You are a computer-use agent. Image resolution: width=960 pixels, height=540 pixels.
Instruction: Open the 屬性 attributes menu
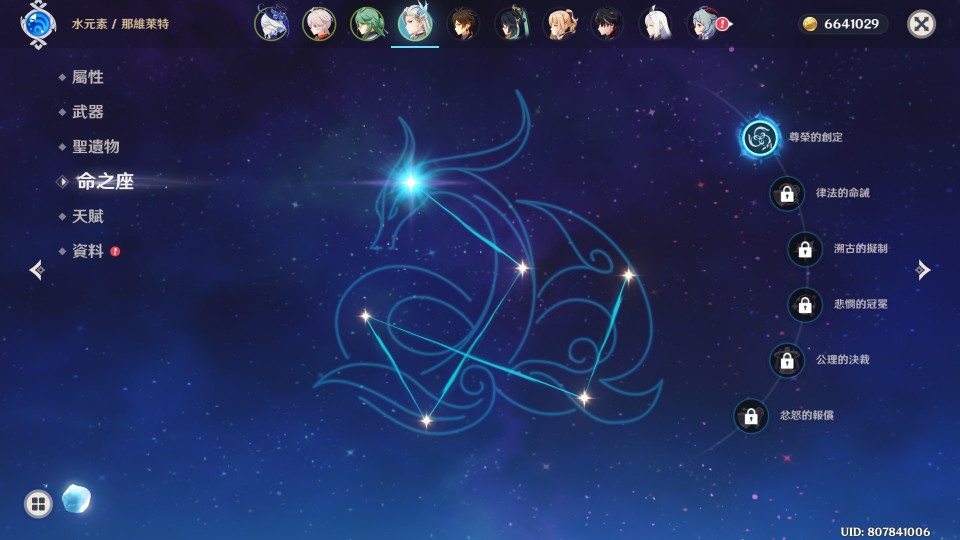[x=88, y=77]
